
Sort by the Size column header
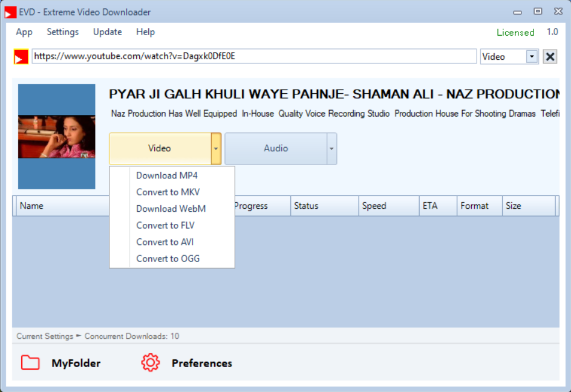[529, 206]
